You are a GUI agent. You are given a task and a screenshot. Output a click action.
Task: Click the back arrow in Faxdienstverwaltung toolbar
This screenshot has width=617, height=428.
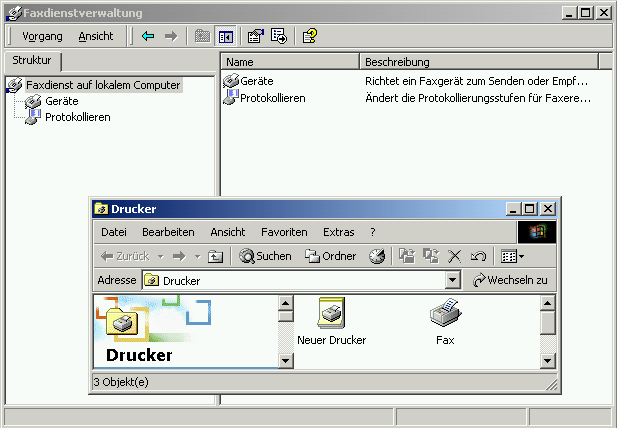click(148, 37)
